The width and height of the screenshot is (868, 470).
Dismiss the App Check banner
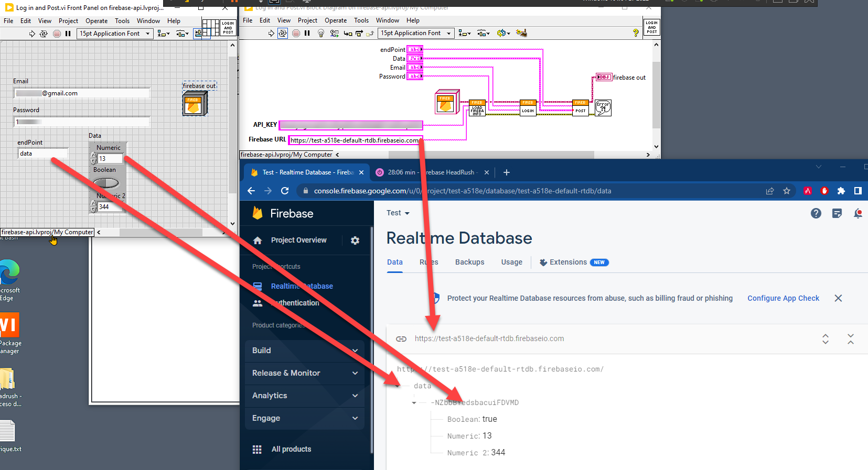[838, 298]
